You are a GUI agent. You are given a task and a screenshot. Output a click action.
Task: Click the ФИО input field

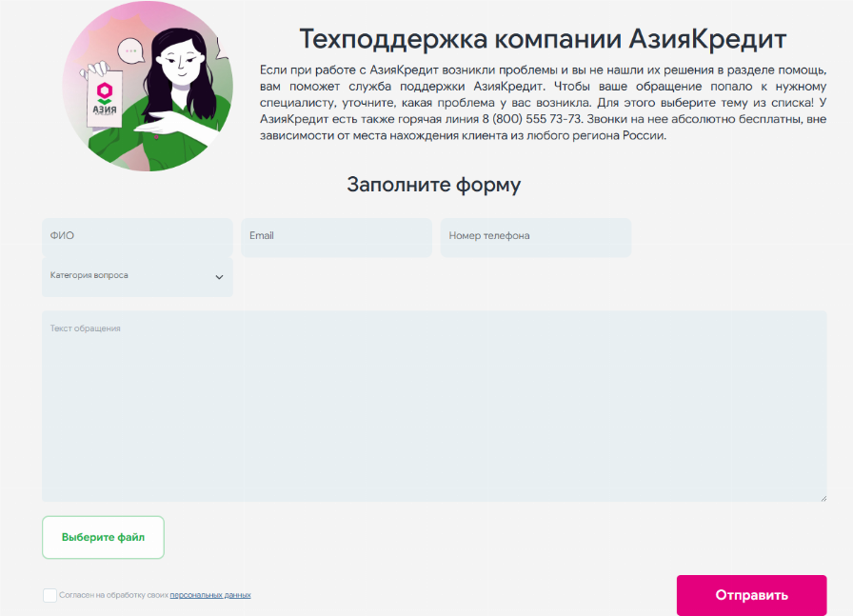(x=137, y=237)
